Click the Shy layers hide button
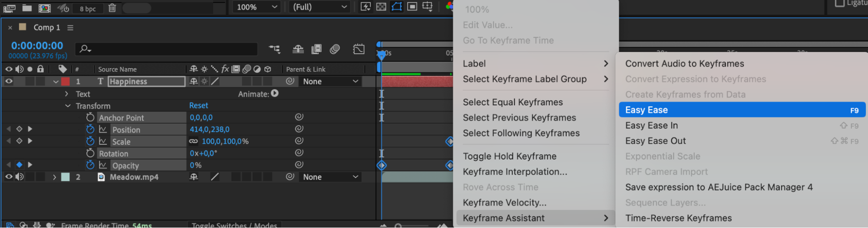Screen dimensions: 868x228 [298, 49]
